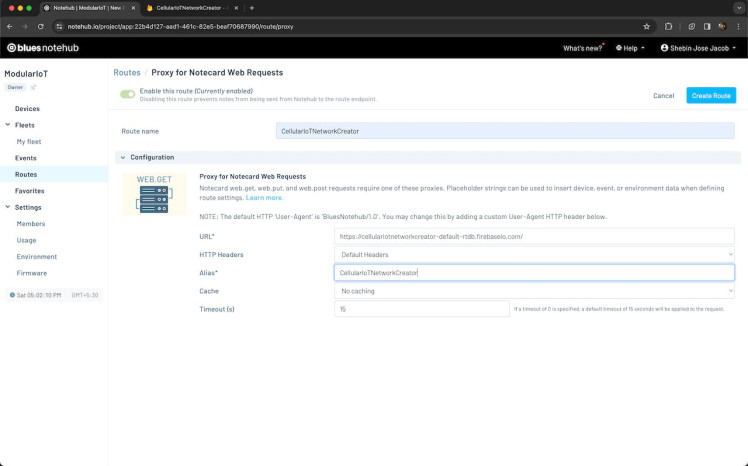Screen dimensions: 748x466
Task: Click the browser address bar URL
Action: tap(180, 27)
